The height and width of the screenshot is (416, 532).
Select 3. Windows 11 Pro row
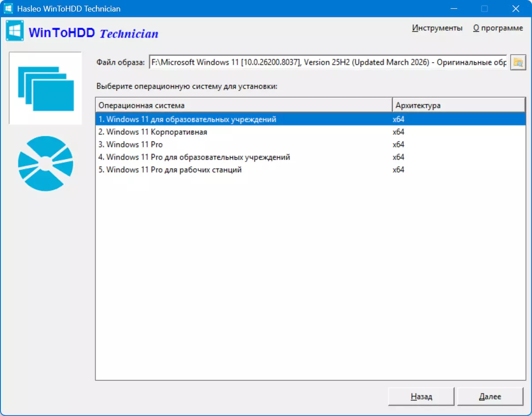pos(310,145)
